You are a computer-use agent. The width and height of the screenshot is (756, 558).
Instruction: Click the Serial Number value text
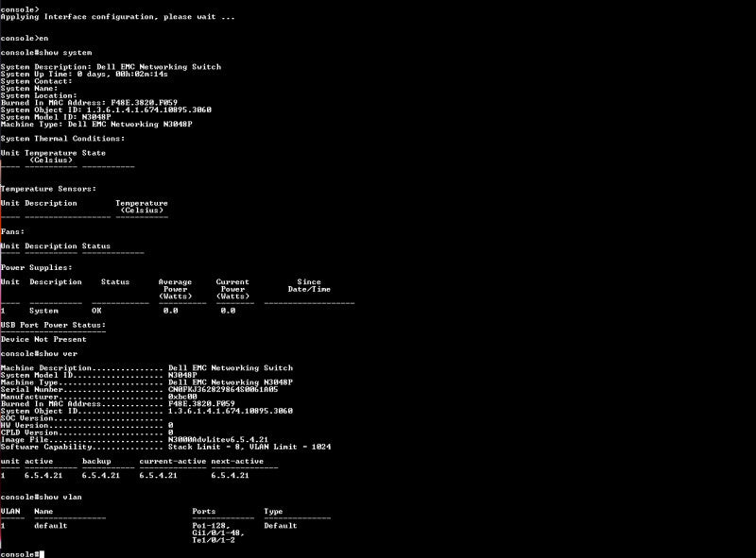point(223,389)
